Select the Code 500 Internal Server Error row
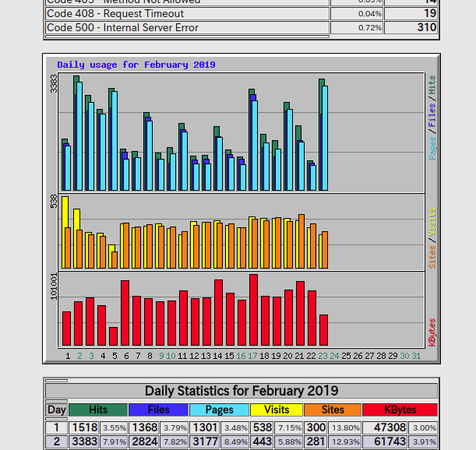 (x=187, y=28)
